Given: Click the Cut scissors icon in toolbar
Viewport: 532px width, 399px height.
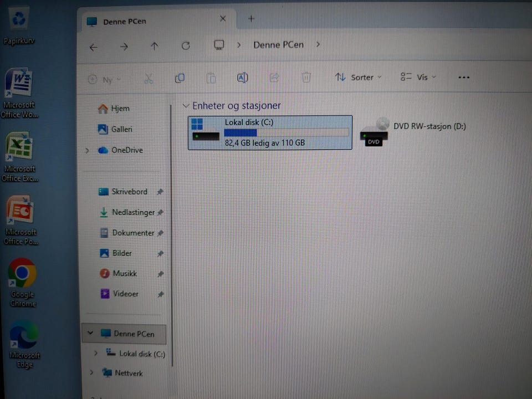Looking at the screenshot, I should tap(149, 79).
